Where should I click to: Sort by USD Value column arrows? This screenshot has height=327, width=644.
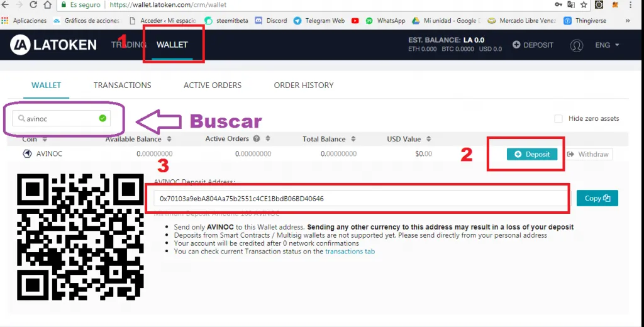(x=428, y=139)
